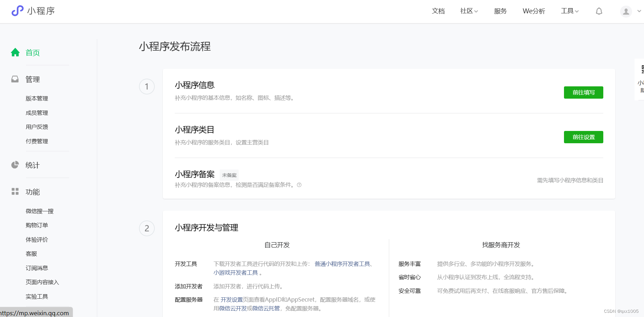Image resolution: width=644 pixels, height=317 pixels.
Task: Open 客服 in the sidebar
Action: pos(31,254)
